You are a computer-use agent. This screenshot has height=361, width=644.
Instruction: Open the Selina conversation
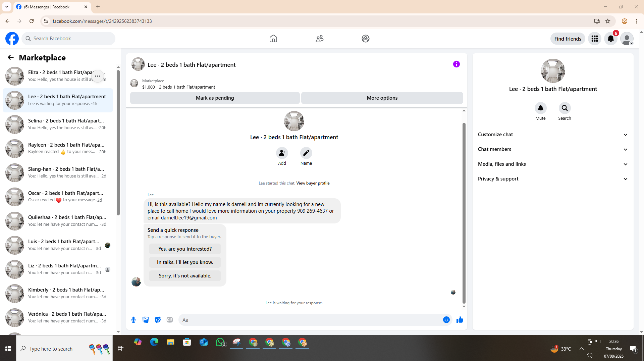point(58,124)
